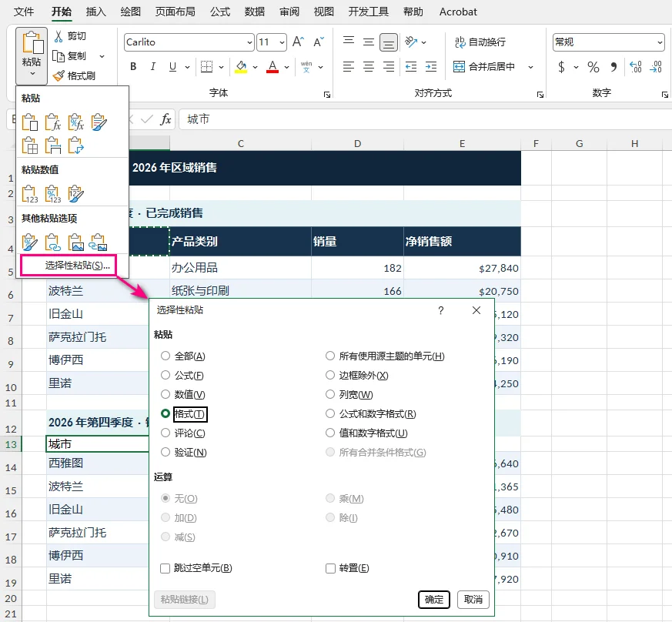Open the number format 常规 dropdown
This screenshot has height=622, width=672.
tap(660, 42)
